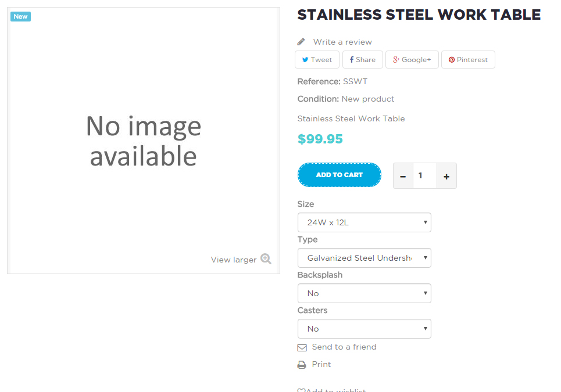Click the quantity input field

pyautogui.click(x=424, y=176)
